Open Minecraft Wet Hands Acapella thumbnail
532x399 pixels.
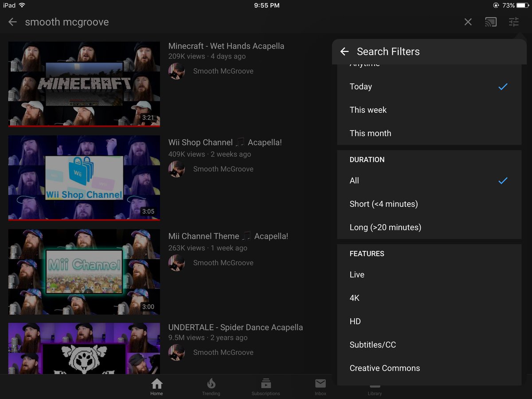[84, 84]
